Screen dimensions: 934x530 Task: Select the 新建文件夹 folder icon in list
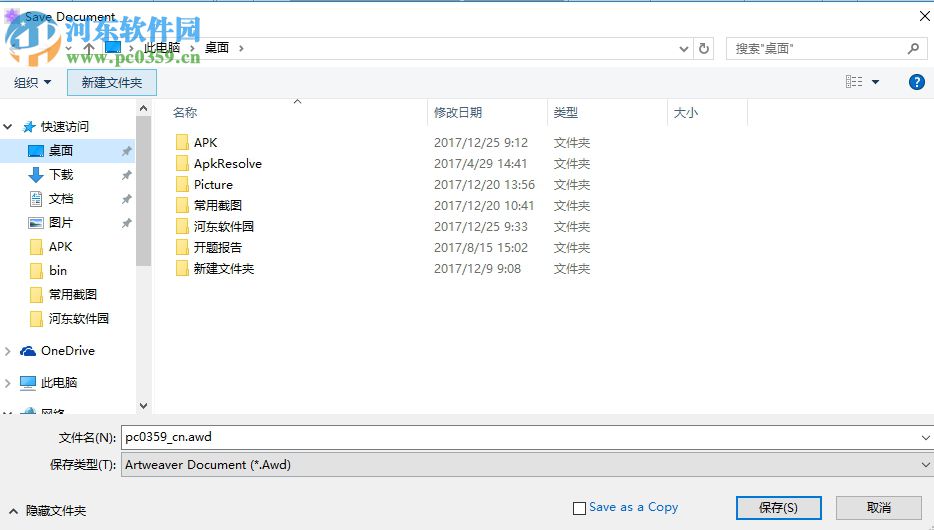[x=182, y=269]
